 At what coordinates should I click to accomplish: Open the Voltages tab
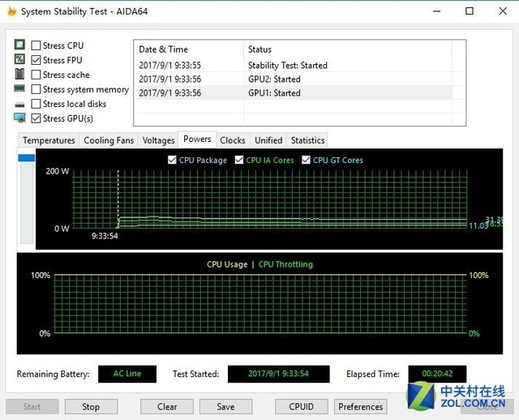point(158,140)
